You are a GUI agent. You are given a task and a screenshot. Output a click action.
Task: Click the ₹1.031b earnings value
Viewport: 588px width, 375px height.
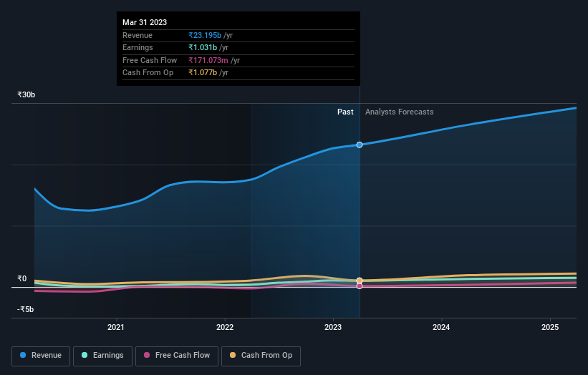(x=203, y=47)
